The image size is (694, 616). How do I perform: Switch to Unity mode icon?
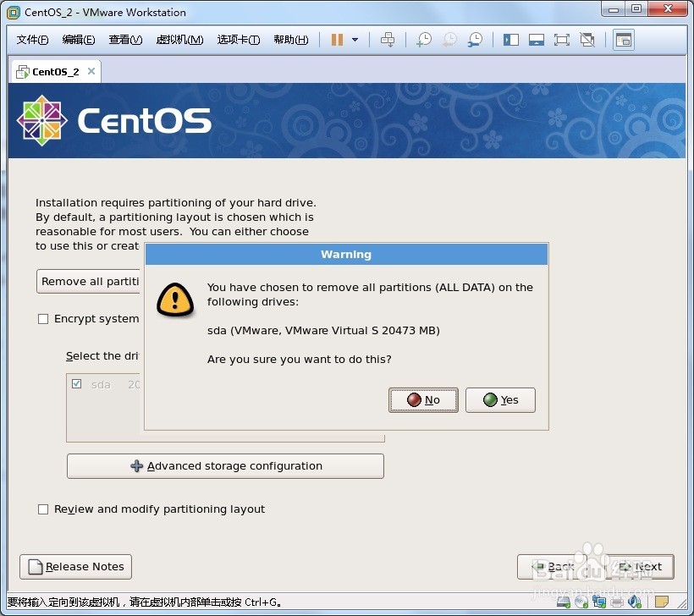(587, 40)
